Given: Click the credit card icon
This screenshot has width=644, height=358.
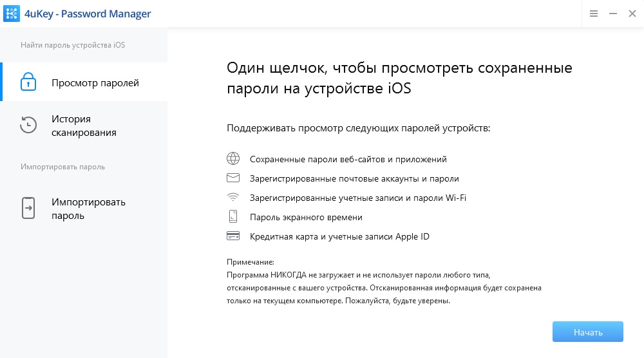Looking at the screenshot, I should (233, 236).
